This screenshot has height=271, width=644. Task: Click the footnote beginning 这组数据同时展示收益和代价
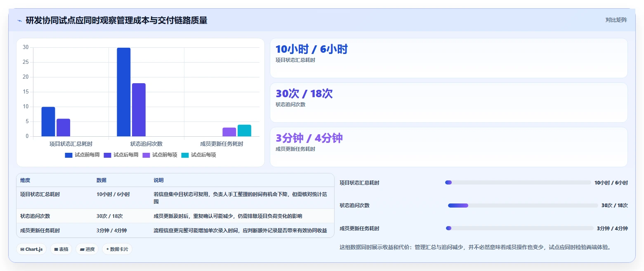coord(475,247)
